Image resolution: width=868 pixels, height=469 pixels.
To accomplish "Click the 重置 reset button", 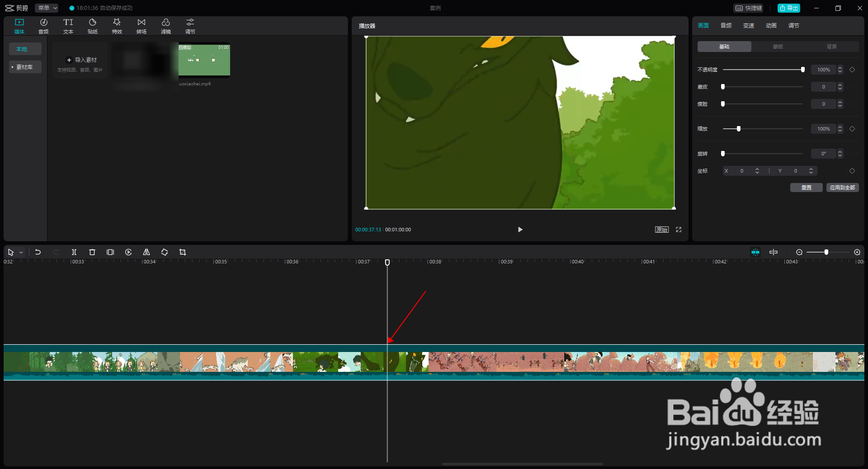I will [x=806, y=188].
